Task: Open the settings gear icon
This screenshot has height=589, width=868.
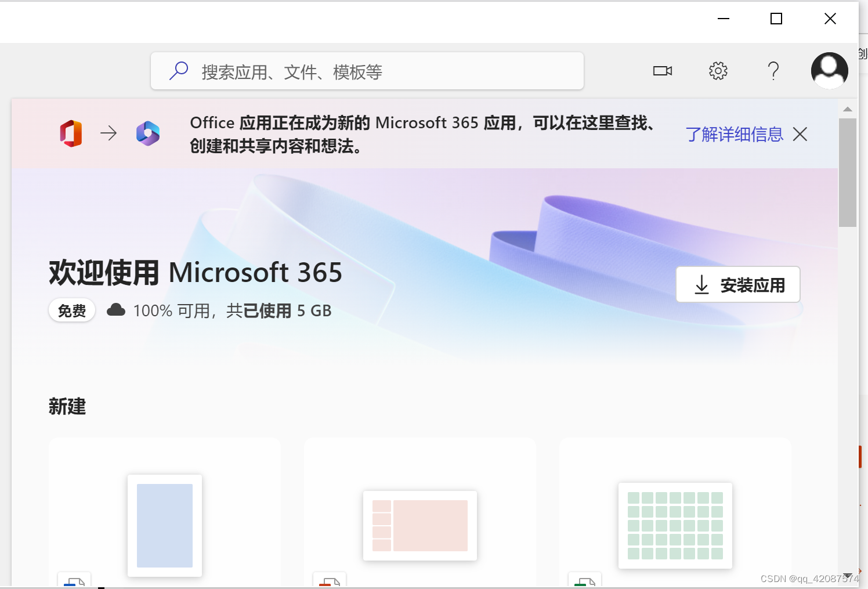Action: pyautogui.click(x=718, y=71)
